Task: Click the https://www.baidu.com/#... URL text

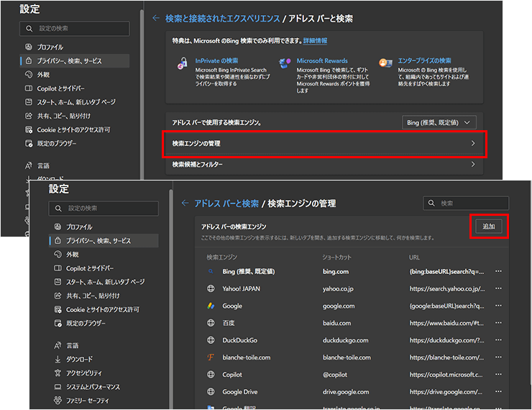Action: coord(446,323)
